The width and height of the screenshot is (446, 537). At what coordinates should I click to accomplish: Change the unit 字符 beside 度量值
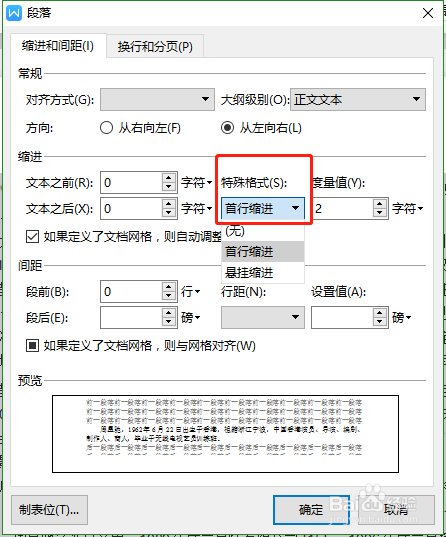click(x=408, y=209)
